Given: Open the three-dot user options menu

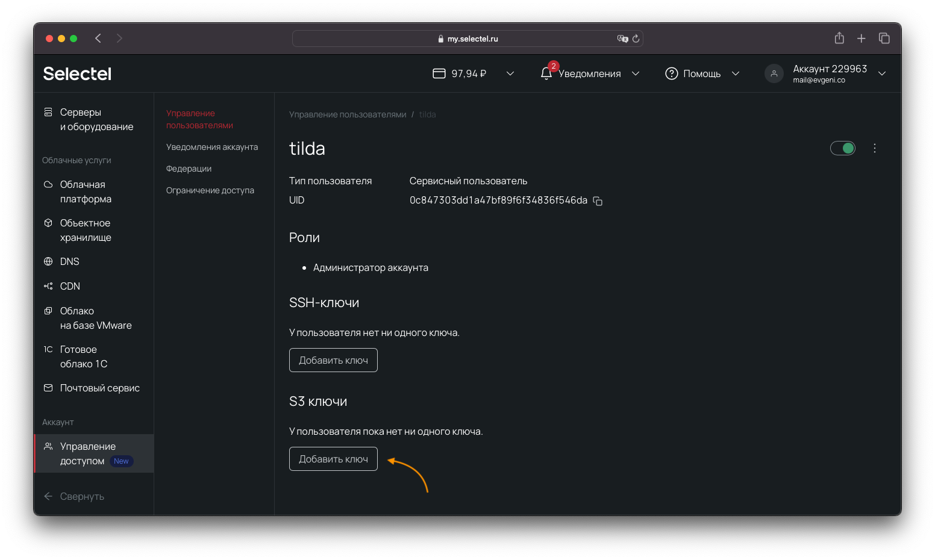Looking at the screenshot, I should point(875,148).
